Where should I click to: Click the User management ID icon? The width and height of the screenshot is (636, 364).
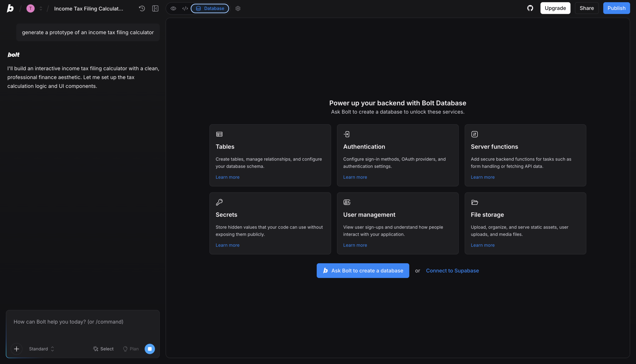347,202
